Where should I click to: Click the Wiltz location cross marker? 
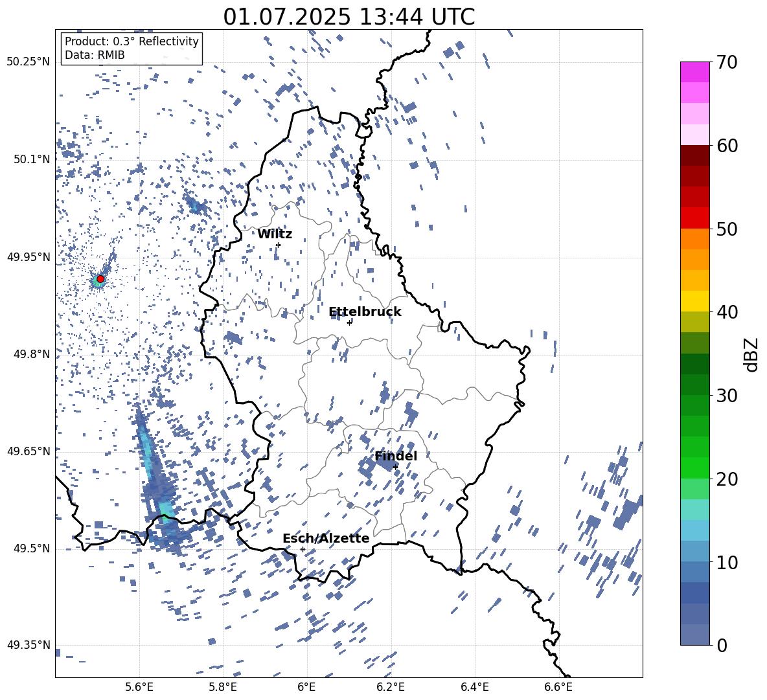[279, 245]
